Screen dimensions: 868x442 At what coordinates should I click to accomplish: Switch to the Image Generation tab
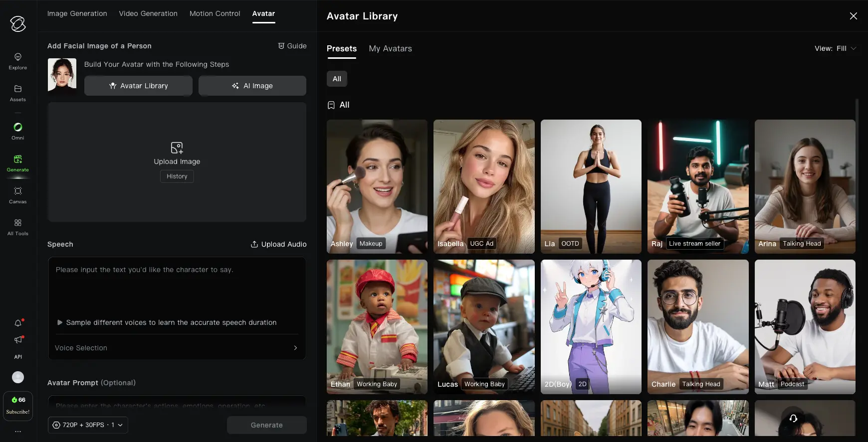pyautogui.click(x=77, y=13)
